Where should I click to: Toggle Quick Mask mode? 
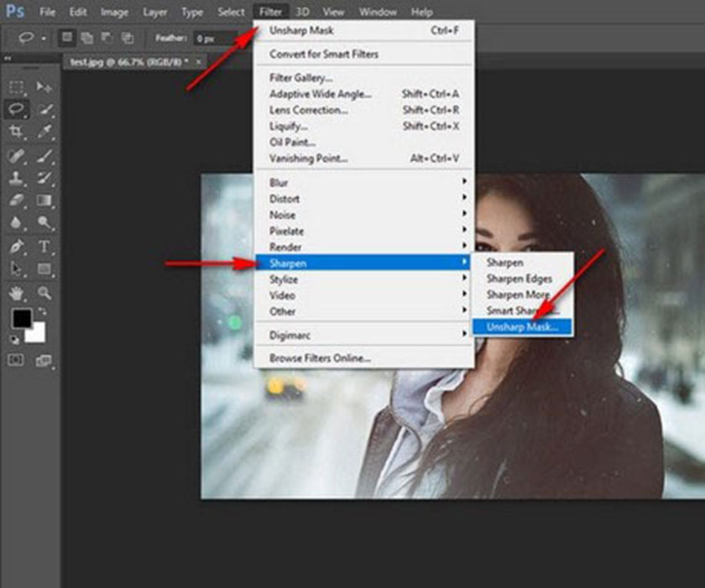pyautogui.click(x=16, y=360)
